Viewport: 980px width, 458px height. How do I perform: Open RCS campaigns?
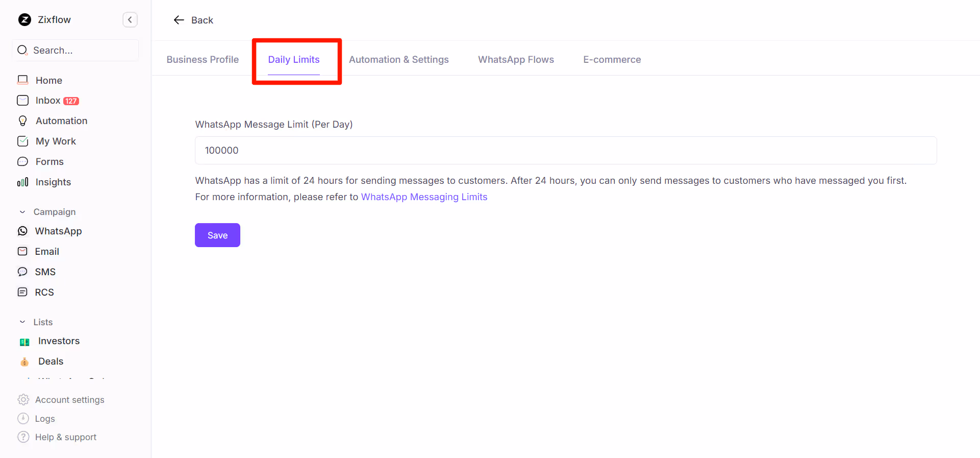click(x=44, y=292)
